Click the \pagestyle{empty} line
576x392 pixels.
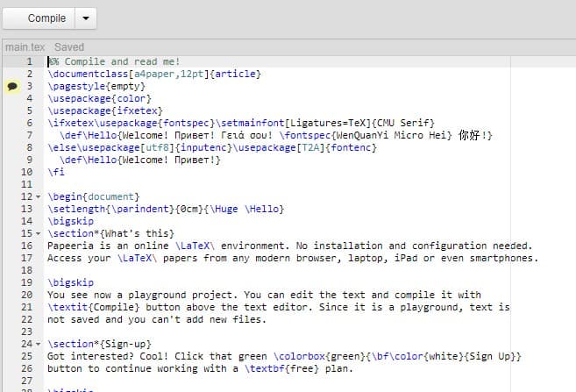click(x=96, y=86)
